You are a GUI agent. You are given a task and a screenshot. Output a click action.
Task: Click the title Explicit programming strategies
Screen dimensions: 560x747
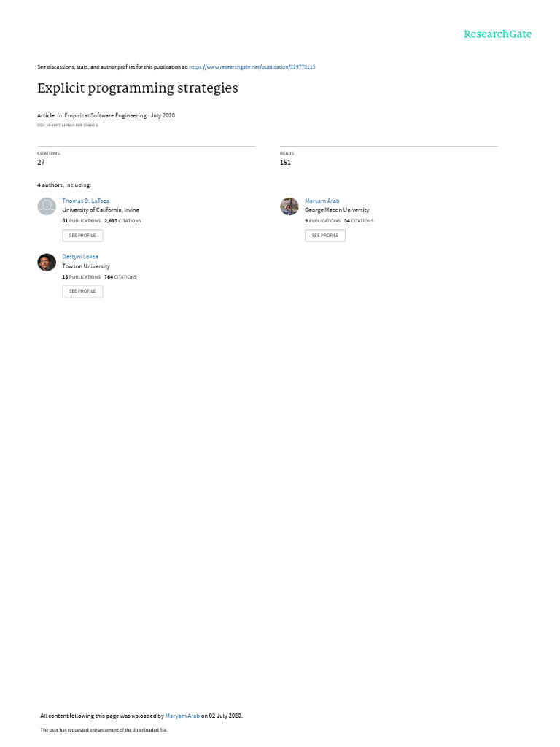pyautogui.click(x=138, y=88)
